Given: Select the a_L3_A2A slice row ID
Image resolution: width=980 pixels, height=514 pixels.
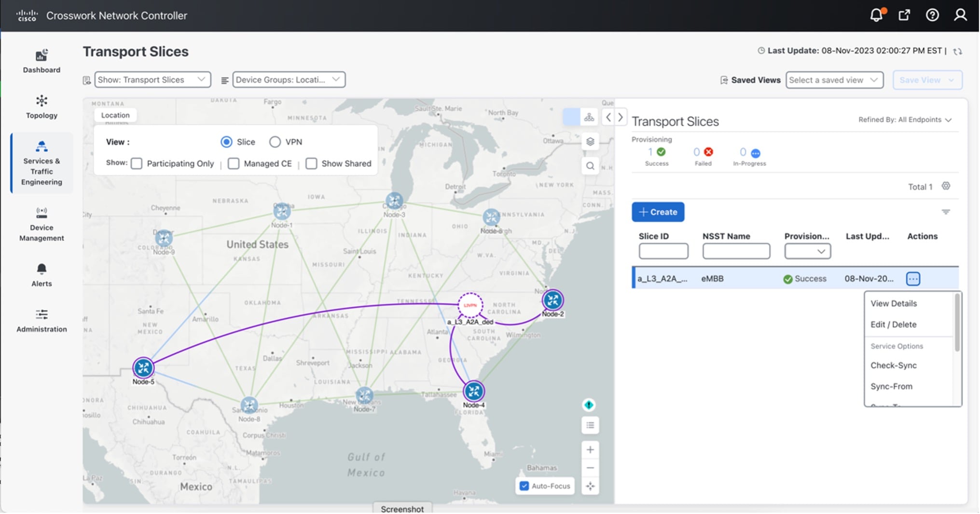Looking at the screenshot, I should (x=663, y=279).
